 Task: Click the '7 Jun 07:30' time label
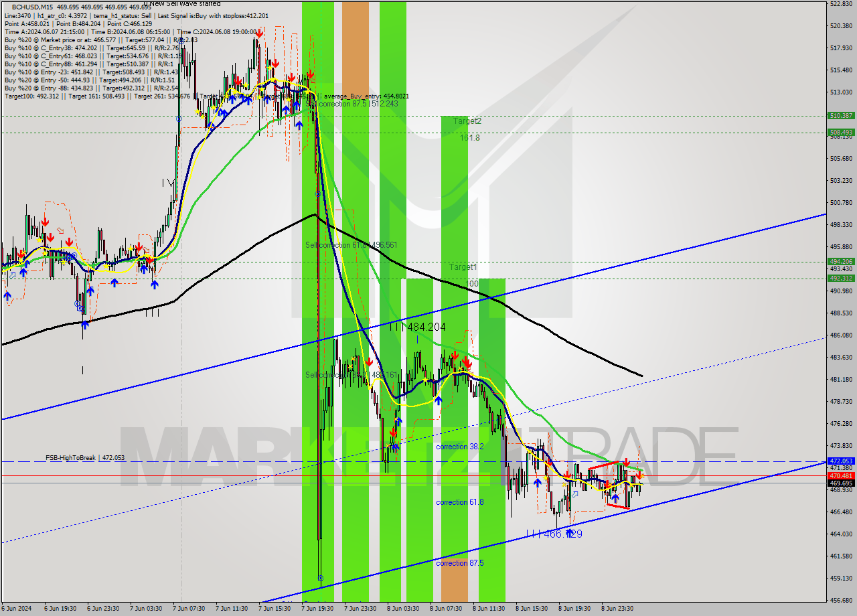click(x=189, y=609)
